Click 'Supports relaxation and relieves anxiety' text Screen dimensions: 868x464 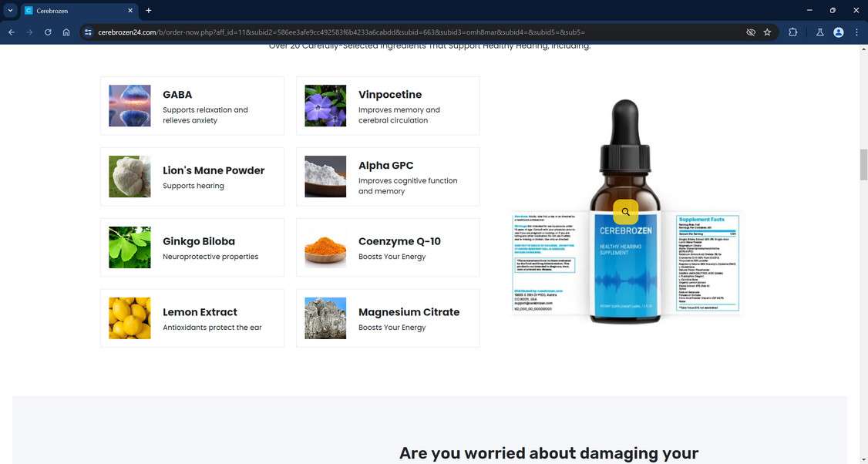[205, 115]
